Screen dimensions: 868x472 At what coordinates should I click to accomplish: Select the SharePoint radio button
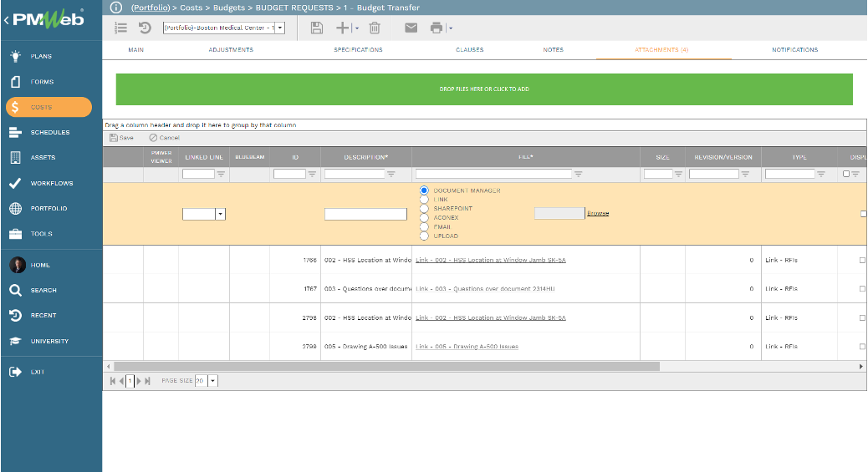coord(424,209)
